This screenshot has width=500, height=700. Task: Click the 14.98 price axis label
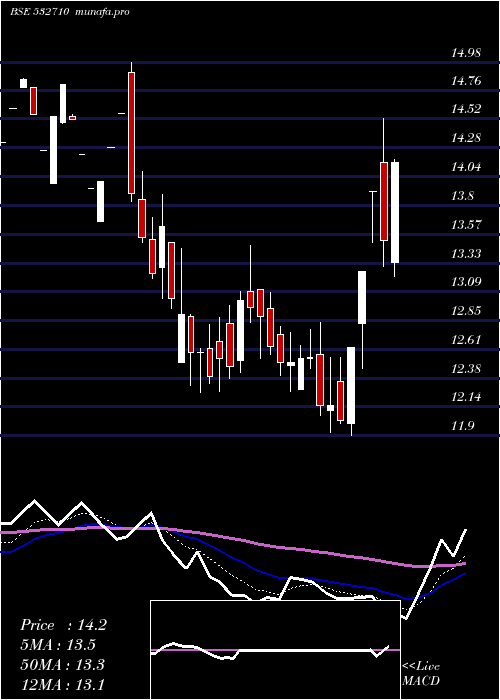pyautogui.click(x=466, y=53)
